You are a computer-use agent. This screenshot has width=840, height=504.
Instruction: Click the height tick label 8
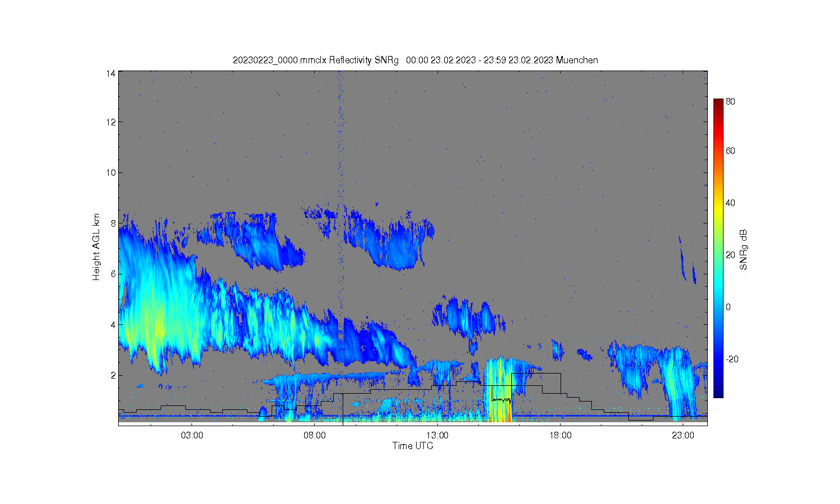[x=114, y=223]
